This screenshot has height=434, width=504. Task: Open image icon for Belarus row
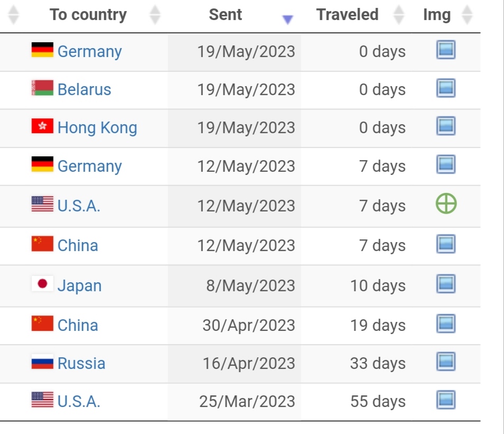click(446, 88)
